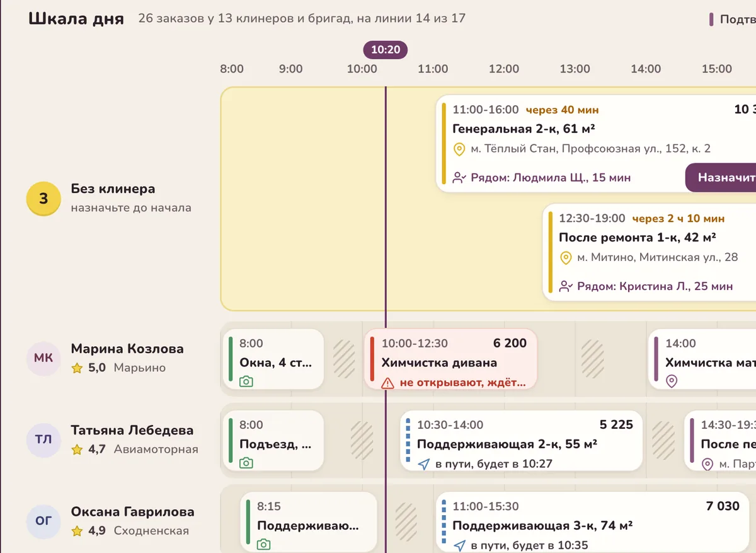Click the name Марина Козлова
The image size is (756, 553).
[127, 349]
